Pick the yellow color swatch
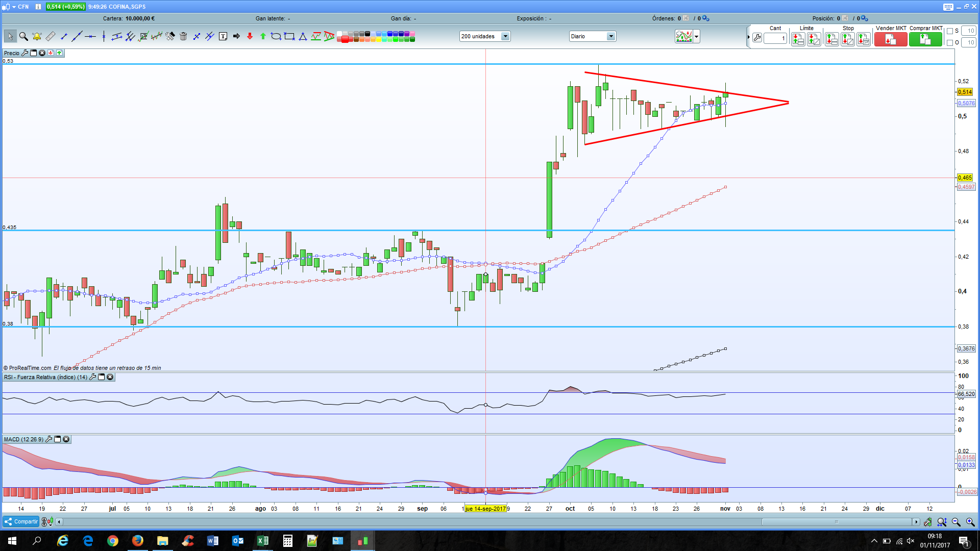Screen dimensions: 980x551 379,39
